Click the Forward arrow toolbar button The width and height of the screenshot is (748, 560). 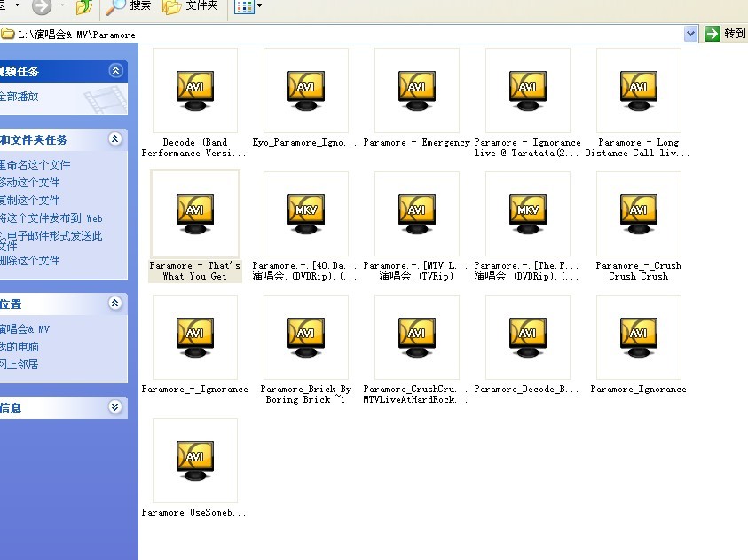coord(42,6)
